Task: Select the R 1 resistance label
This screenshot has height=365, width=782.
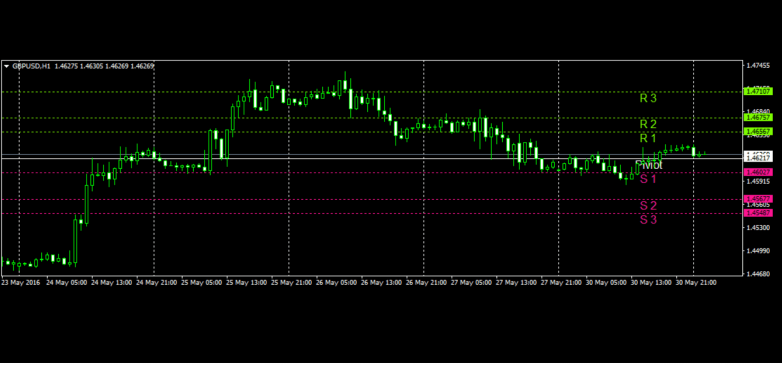Action: (648, 138)
